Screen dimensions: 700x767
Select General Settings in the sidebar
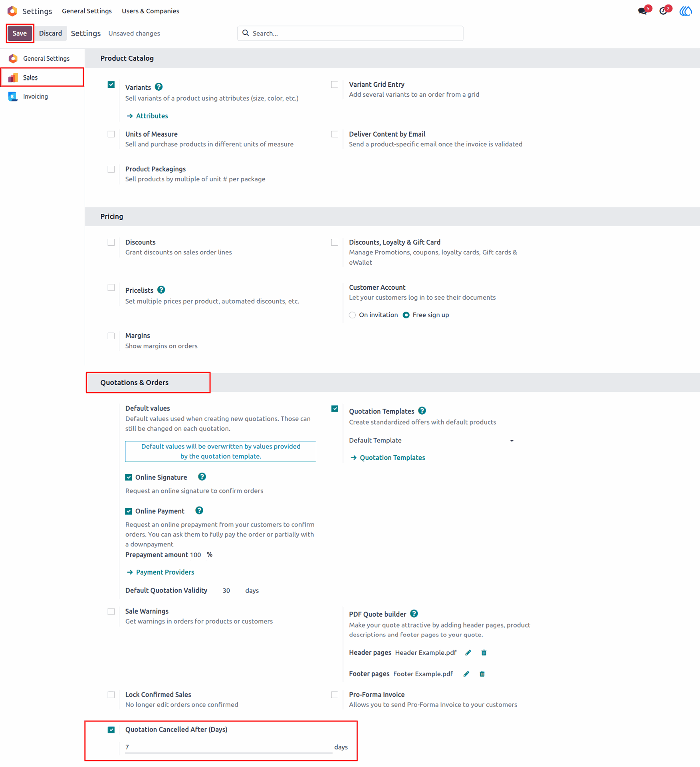(x=42, y=58)
